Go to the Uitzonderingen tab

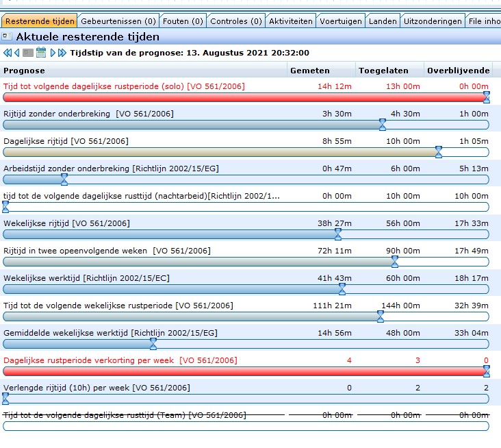pyautogui.click(x=433, y=21)
